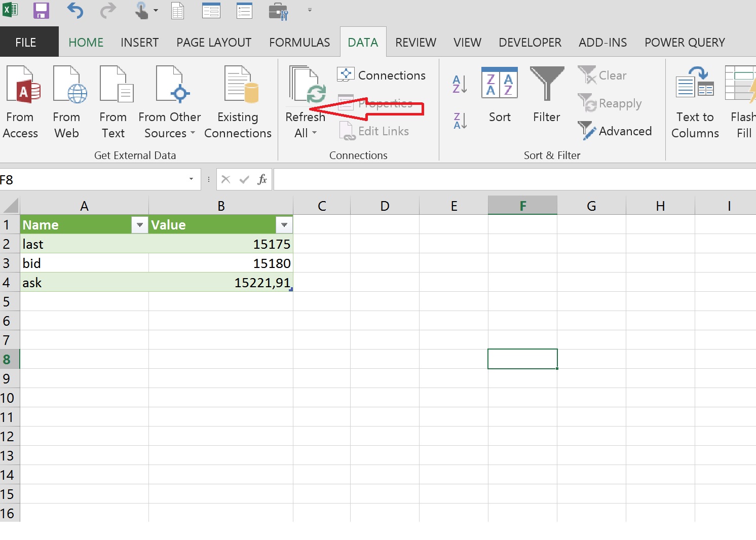Select column B header
This screenshot has height=540, width=756.
[x=221, y=206]
